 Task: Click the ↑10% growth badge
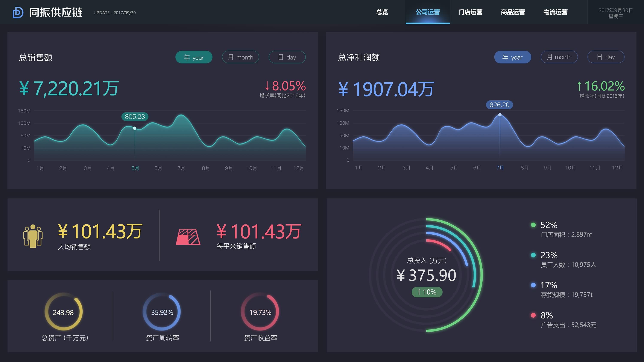pos(427,292)
